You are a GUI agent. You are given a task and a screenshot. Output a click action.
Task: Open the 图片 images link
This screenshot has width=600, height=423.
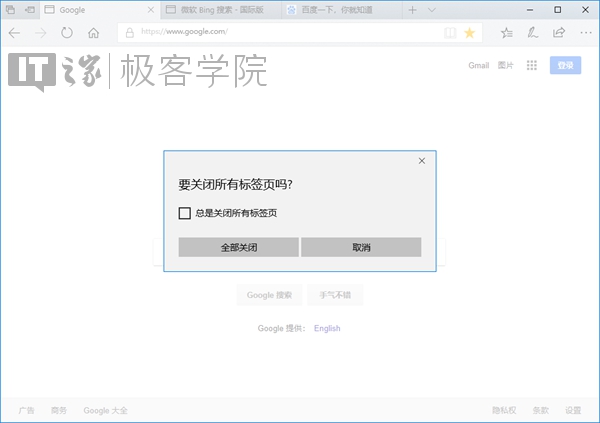[505, 65]
